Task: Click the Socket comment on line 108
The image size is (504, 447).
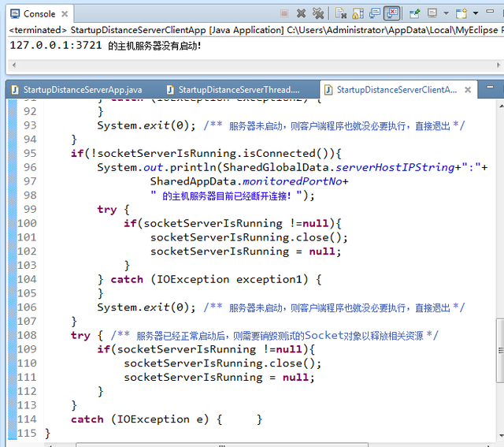Action: 275,336
